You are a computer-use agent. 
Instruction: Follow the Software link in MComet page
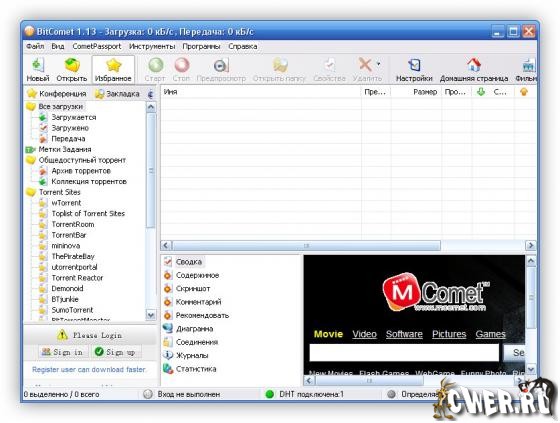(404, 334)
